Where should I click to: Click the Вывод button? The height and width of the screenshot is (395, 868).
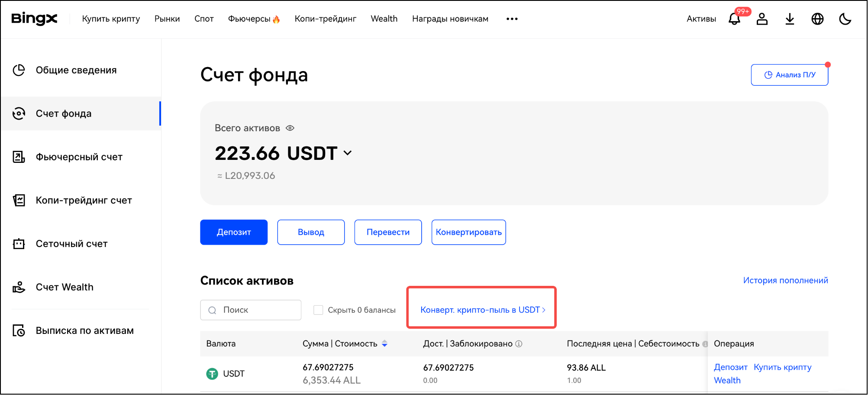click(311, 232)
